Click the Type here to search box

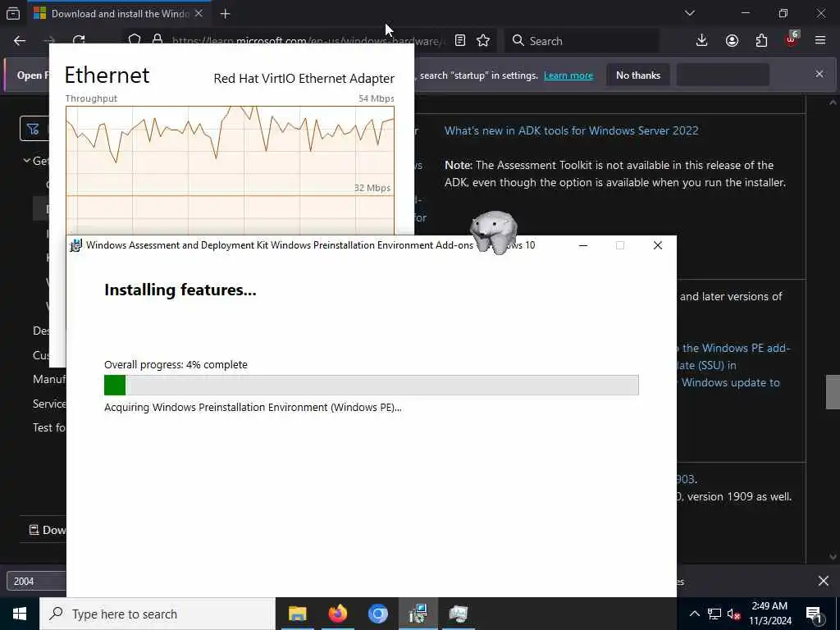point(157,614)
